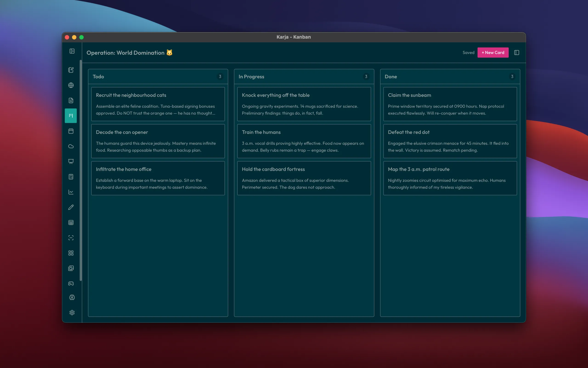Image resolution: width=588 pixels, height=368 pixels.
Task: Open the globe web browser icon
Action: (71, 85)
